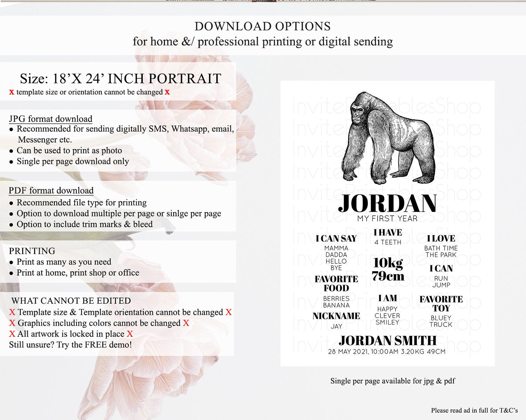Screen dimensions: 526x420
Task: Click the 'DOWNLOAD OPTIONS' title
Action: (x=262, y=26)
